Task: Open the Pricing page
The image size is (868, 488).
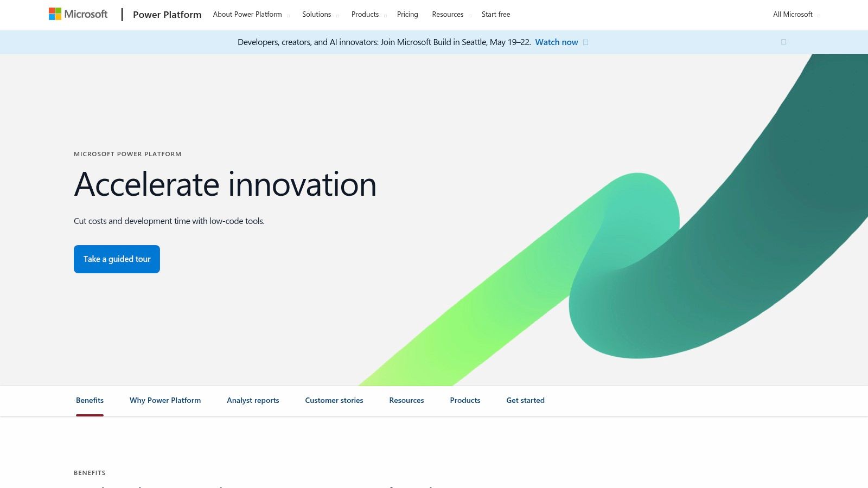Action: (x=407, y=15)
